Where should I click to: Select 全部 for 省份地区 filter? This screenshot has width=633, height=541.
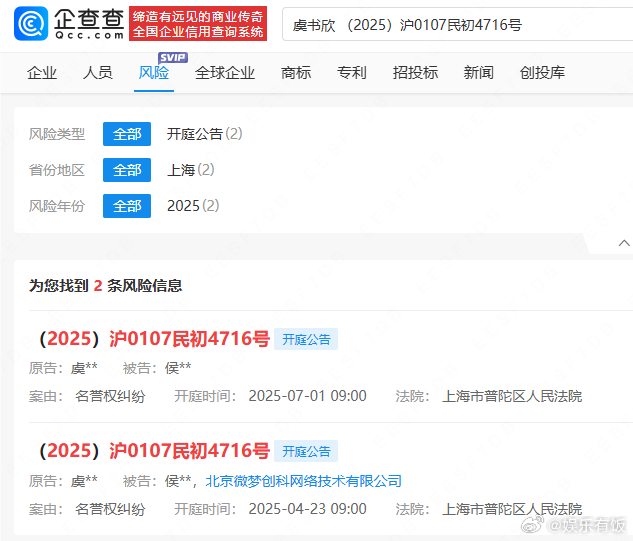tap(127, 170)
